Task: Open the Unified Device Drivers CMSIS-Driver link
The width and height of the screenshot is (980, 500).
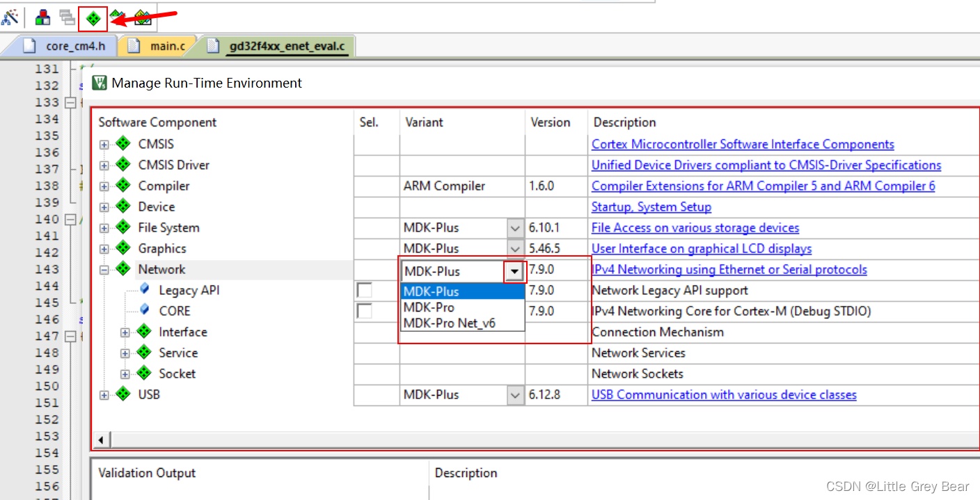Action: point(766,165)
